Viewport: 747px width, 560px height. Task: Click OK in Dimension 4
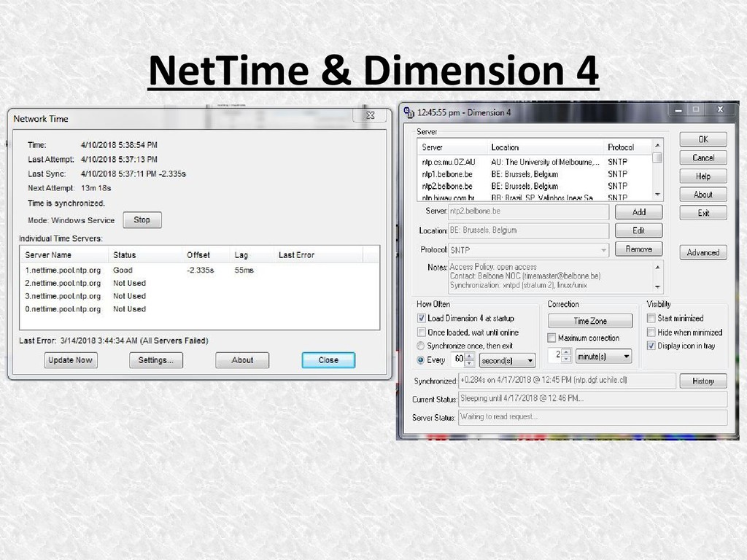tap(703, 139)
